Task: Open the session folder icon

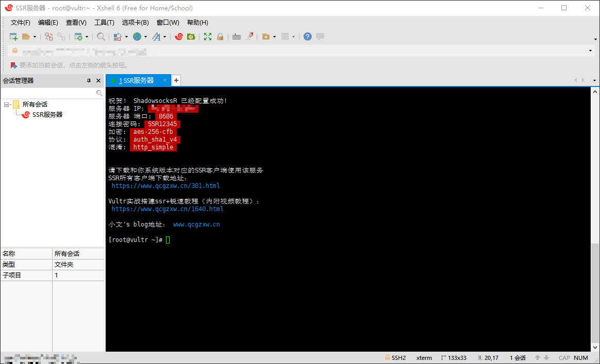Action: pyautogui.click(x=26, y=37)
